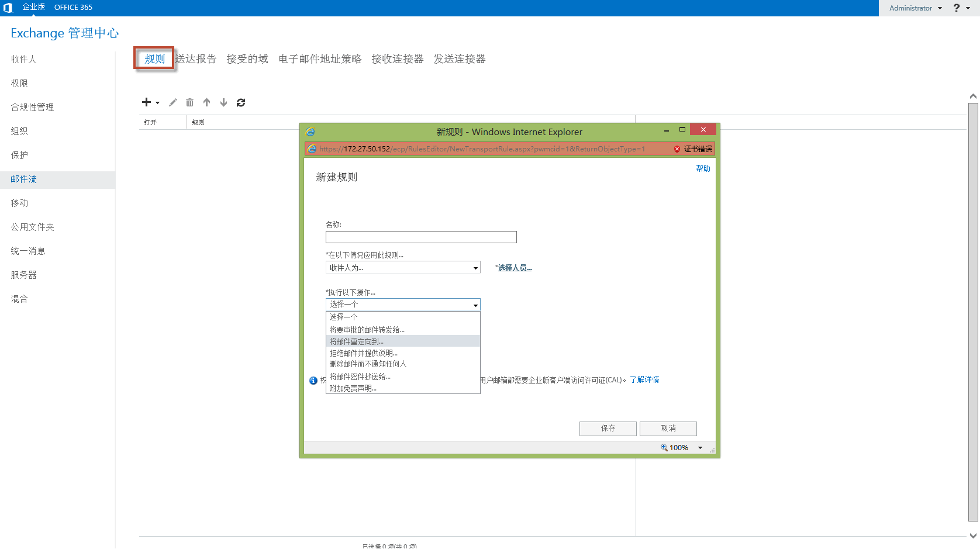Move rule down with the down arrow icon

pos(223,102)
